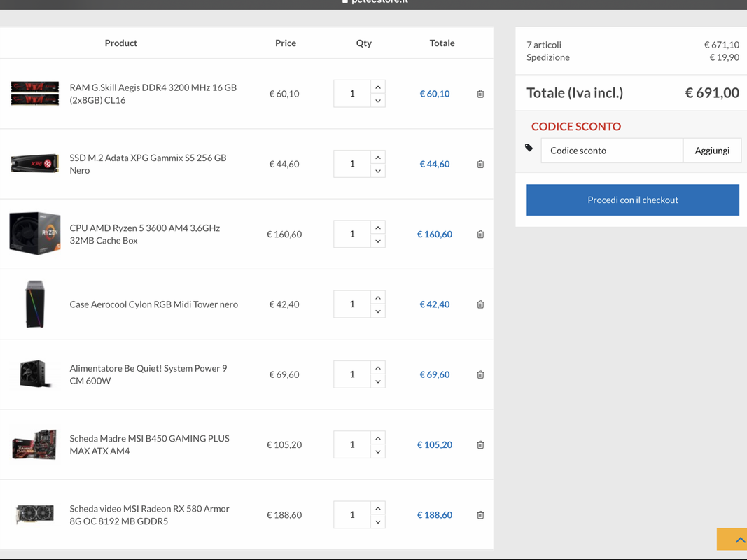Click the '€ 671,10' subtotal value
Image resolution: width=747 pixels, height=560 pixels.
722,45
